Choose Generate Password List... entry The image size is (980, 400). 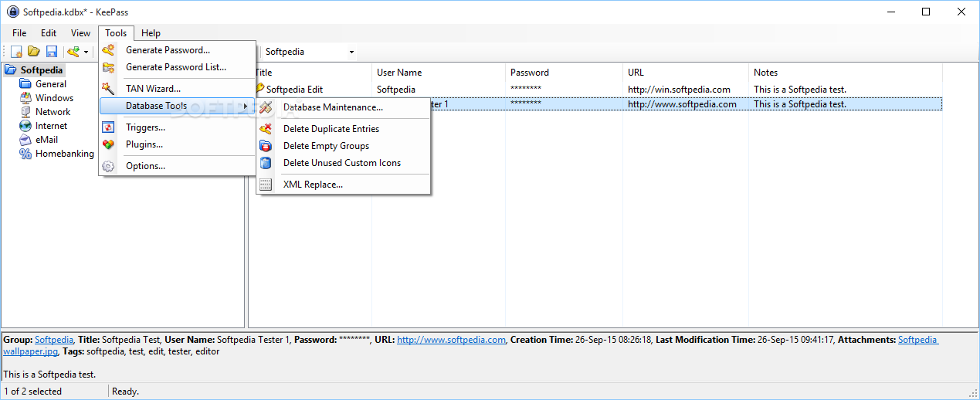177,67
